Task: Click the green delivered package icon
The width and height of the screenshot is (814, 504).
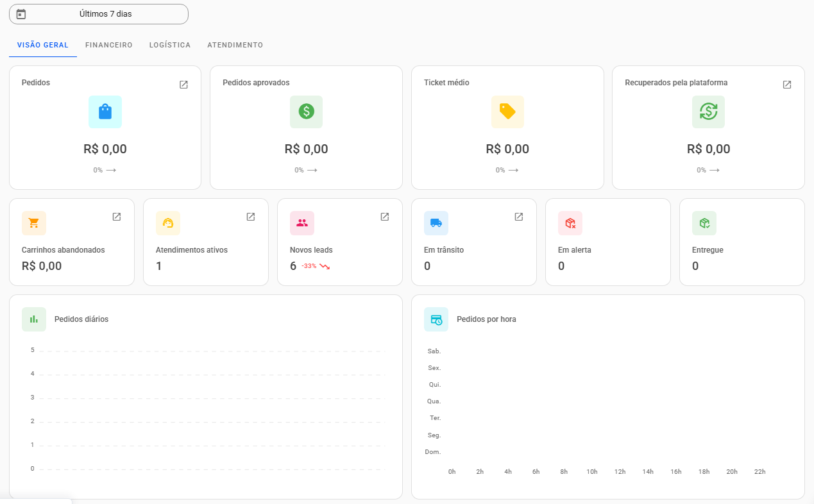Action: [x=704, y=223]
